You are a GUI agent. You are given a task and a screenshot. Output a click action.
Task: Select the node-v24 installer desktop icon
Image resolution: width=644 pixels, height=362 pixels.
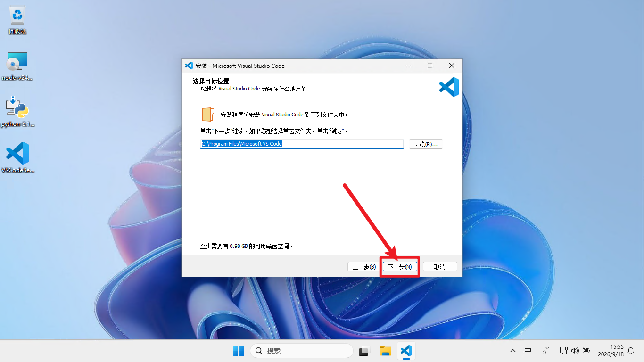[17, 66]
